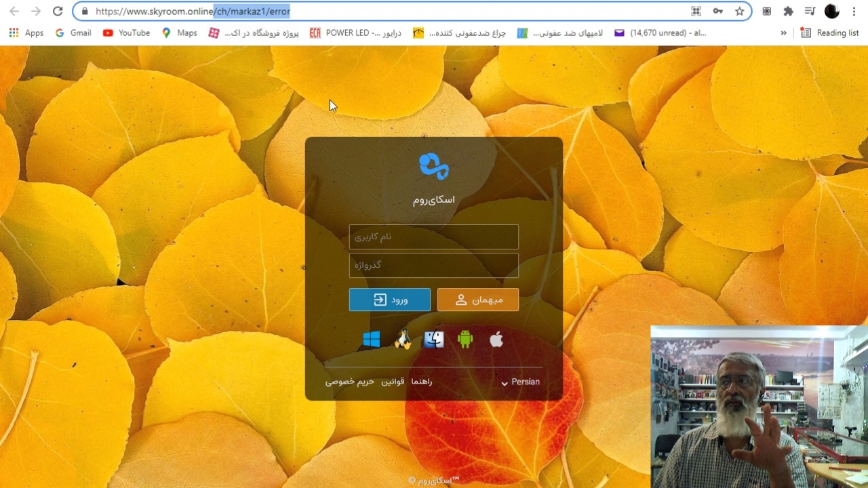Focus the نام کاربری username field
Screen dimensions: 868x488
[434, 237]
